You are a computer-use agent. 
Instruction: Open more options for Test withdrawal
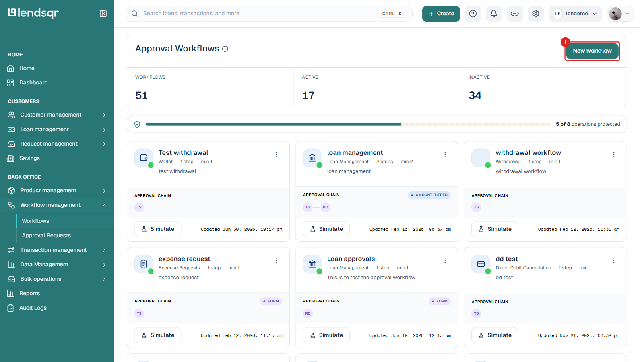[277, 154]
